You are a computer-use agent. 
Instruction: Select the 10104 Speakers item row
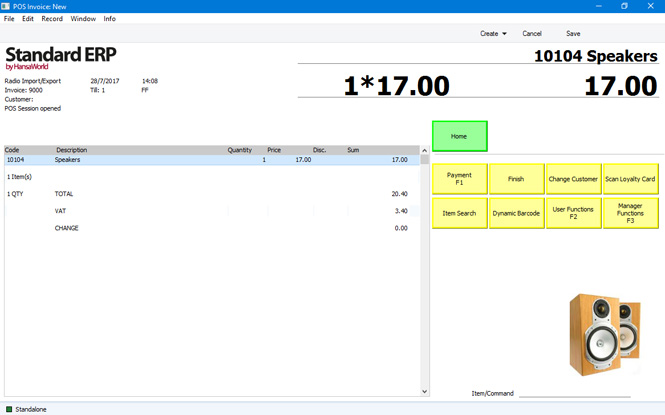212,160
